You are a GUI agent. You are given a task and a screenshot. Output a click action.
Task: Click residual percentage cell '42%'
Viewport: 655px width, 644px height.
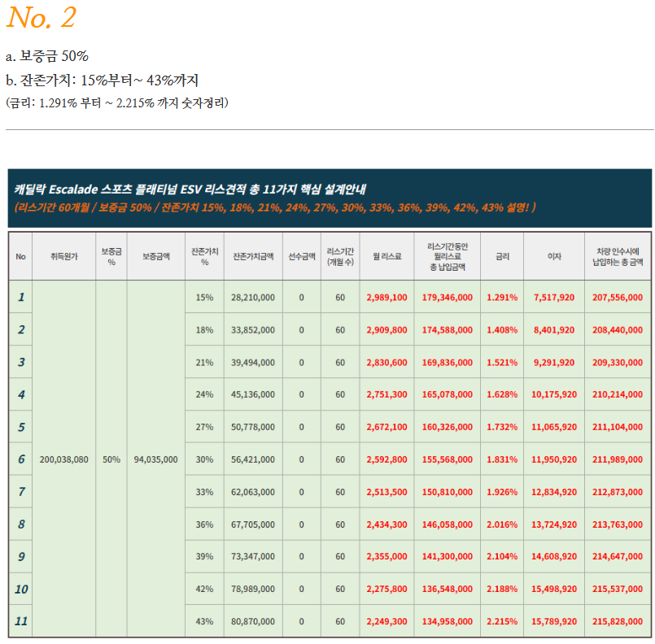[205, 589]
